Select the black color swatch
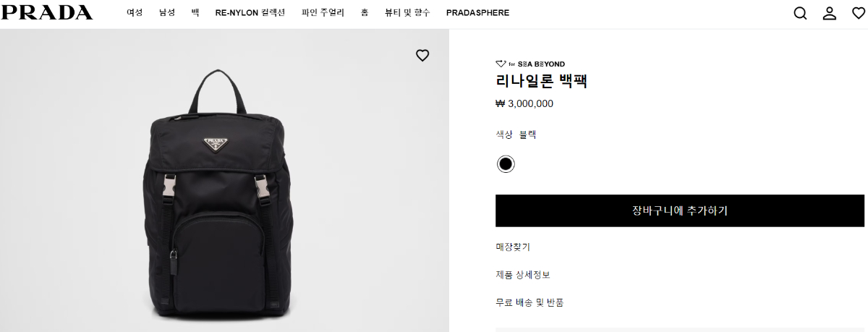The height and width of the screenshot is (332, 868). (x=506, y=164)
